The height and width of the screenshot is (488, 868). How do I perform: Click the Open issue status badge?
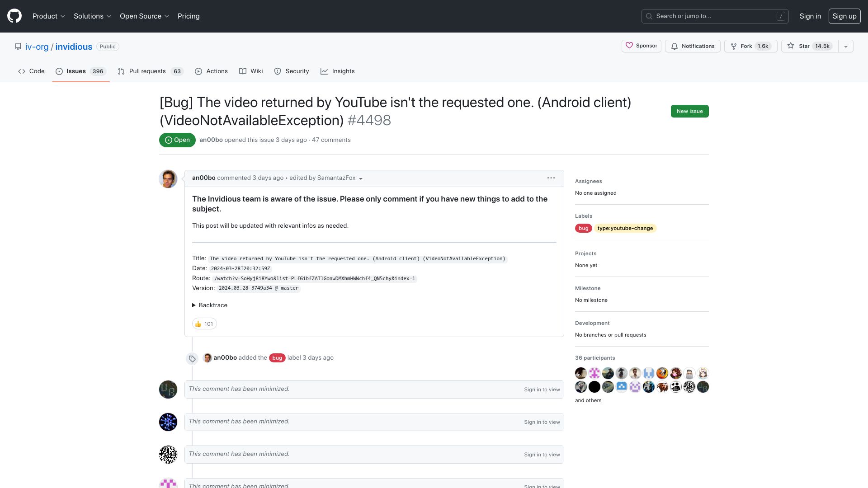click(177, 140)
